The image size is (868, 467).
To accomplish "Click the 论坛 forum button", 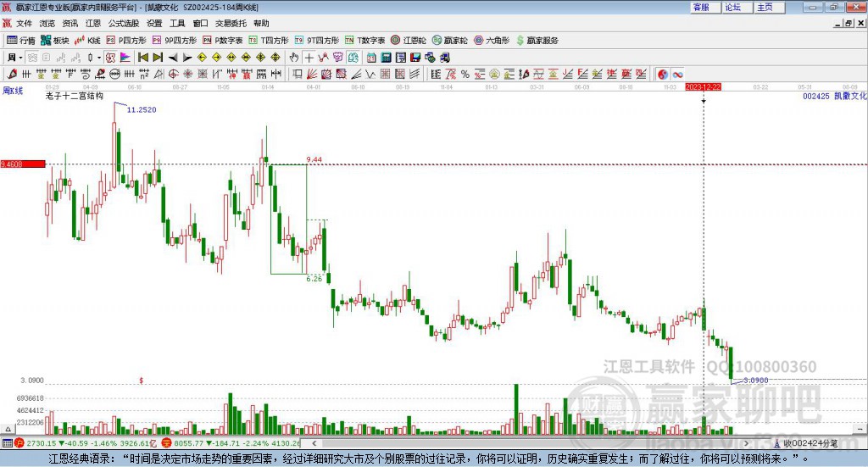I will click(737, 7).
